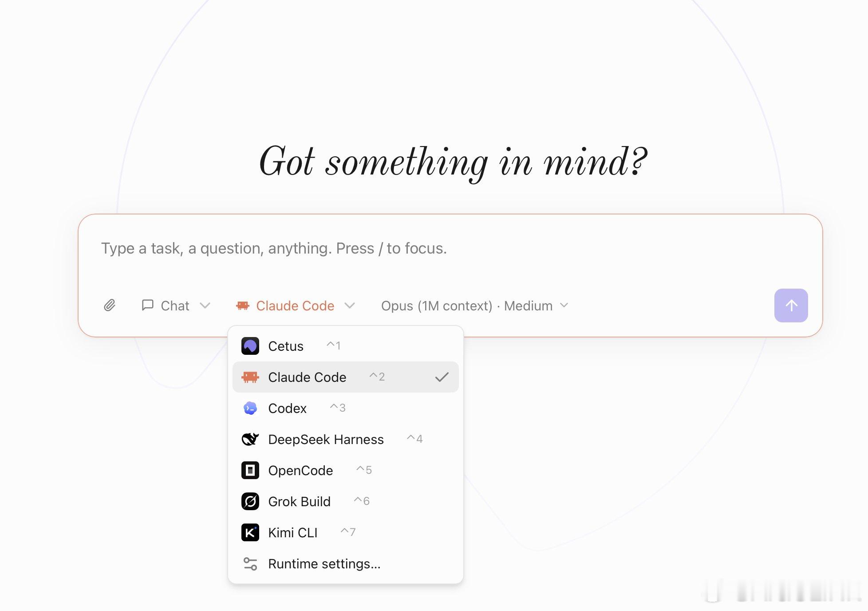The image size is (868, 611).
Task: Click the ^7 shortcut hint next to Kimi CLI
Action: tap(348, 532)
